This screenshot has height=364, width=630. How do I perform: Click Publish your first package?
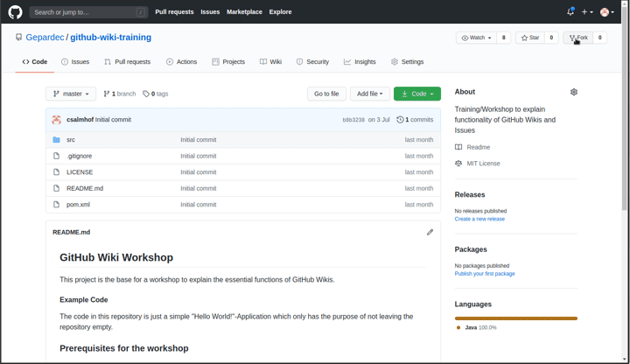(485, 274)
